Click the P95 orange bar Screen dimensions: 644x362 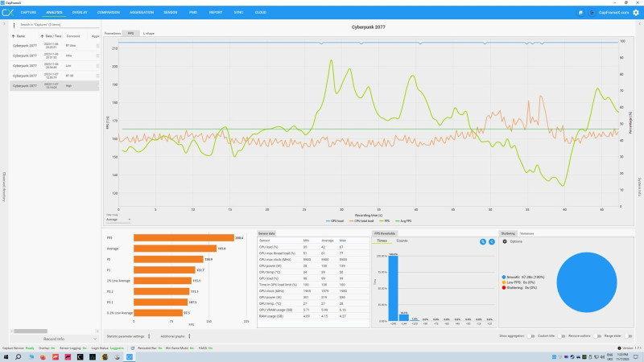click(184, 238)
